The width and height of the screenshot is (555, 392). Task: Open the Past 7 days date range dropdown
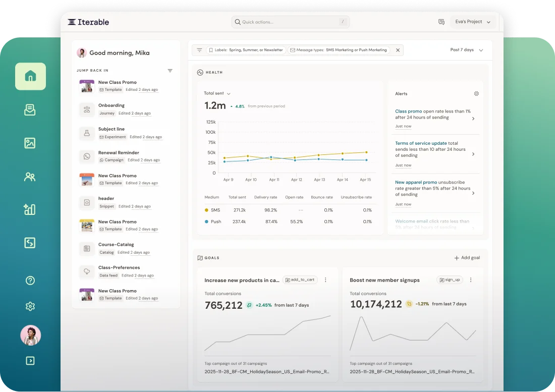click(467, 50)
